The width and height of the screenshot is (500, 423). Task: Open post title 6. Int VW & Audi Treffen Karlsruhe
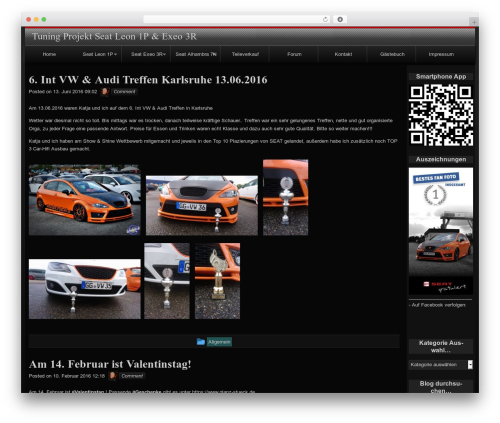(148, 80)
